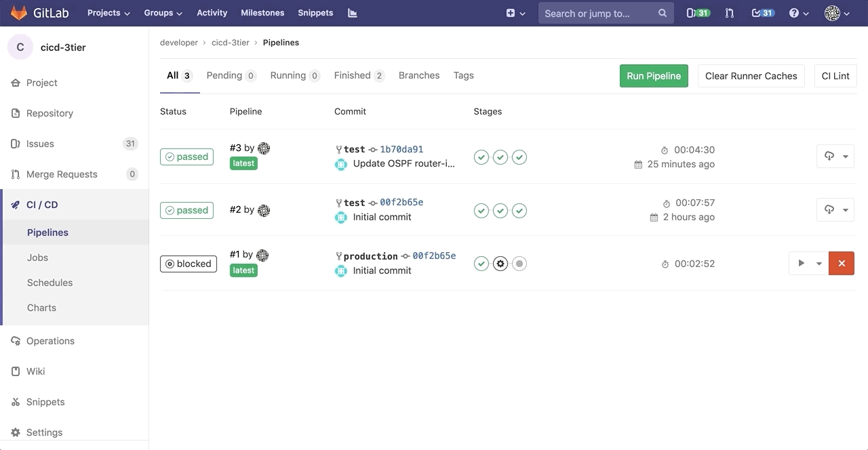This screenshot has height=450, width=868.
Task: Click the Search or jump to field
Action: coord(597,13)
